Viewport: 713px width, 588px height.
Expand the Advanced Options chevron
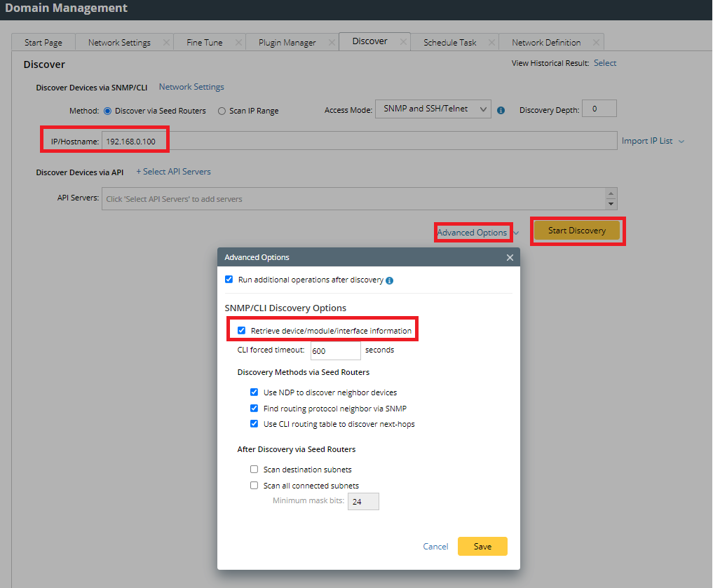tap(516, 233)
